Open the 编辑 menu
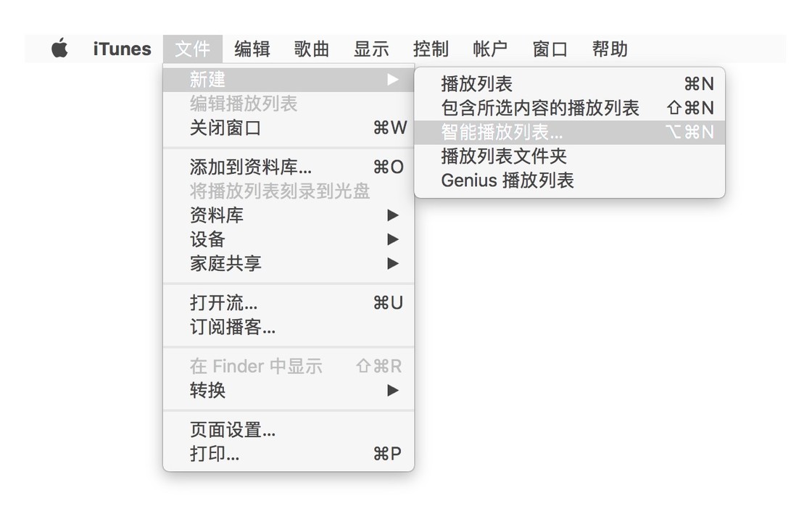812x519 pixels. [x=252, y=49]
